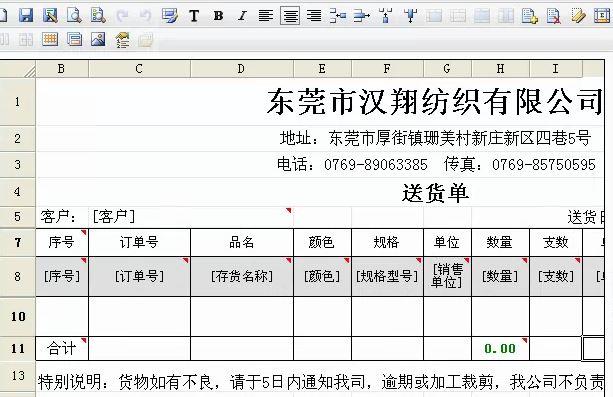Select the [存货名称] field cell
613x397 pixels.
(x=242, y=277)
